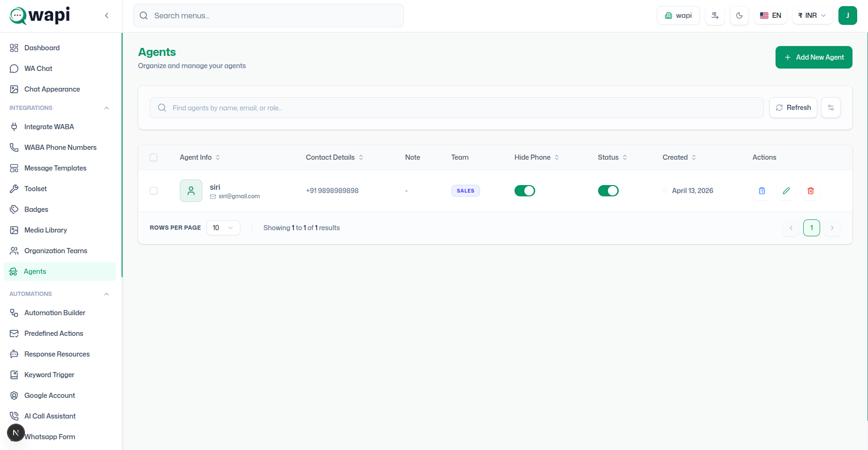This screenshot has height=450, width=868.
Task: Open WABA Phone Numbers page
Action: pos(60,147)
